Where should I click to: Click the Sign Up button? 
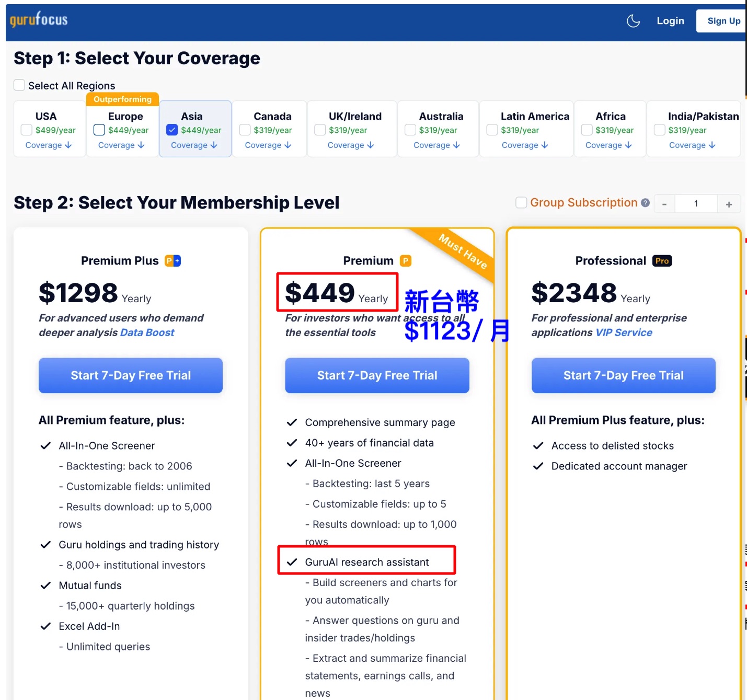click(x=723, y=21)
